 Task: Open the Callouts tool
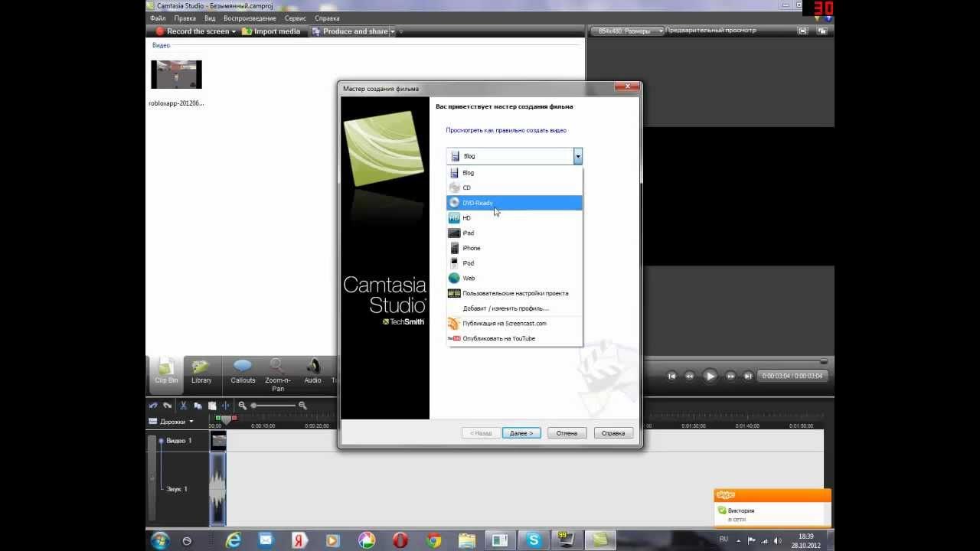(x=243, y=370)
